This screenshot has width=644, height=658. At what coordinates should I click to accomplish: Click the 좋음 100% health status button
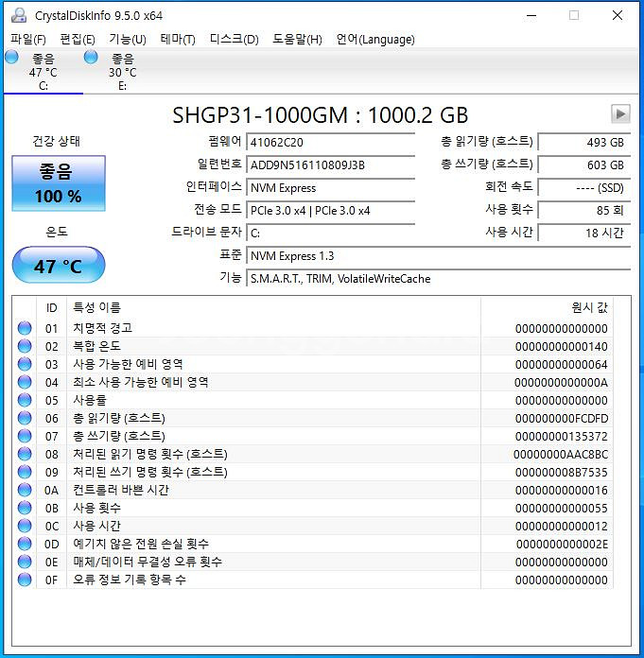tap(58, 183)
